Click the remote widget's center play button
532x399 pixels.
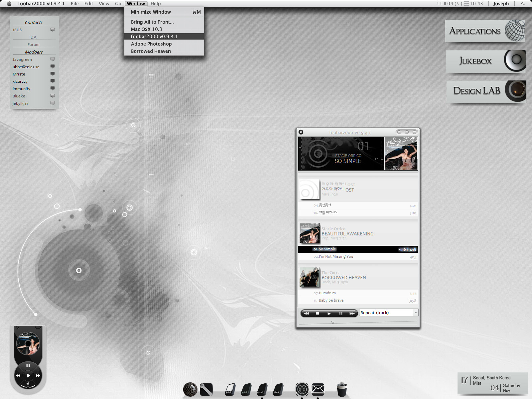click(x=28, y=375)
